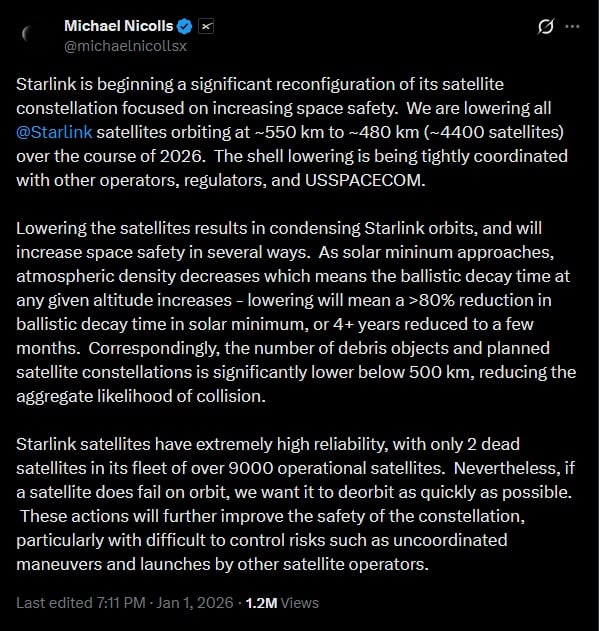Visit the @michaelnicollsx handle
Screen dimensions: 599x631
coord(126,46)
